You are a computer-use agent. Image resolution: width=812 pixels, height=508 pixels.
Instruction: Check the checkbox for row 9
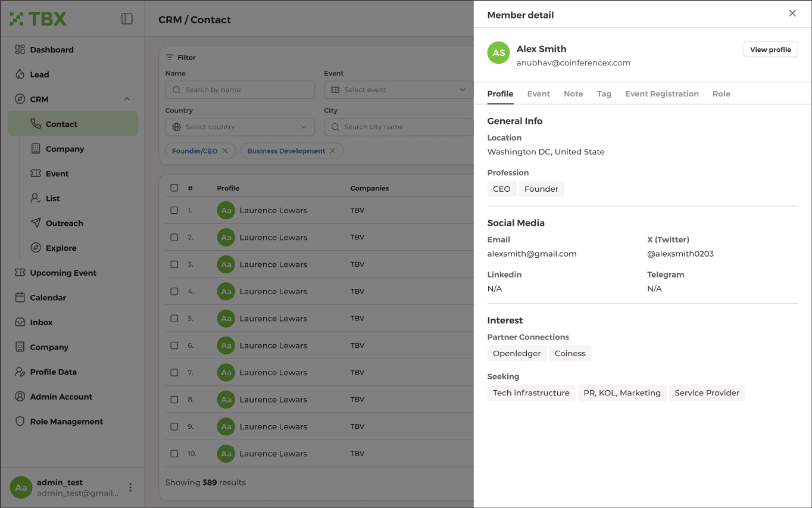click(x=174, y=426)
